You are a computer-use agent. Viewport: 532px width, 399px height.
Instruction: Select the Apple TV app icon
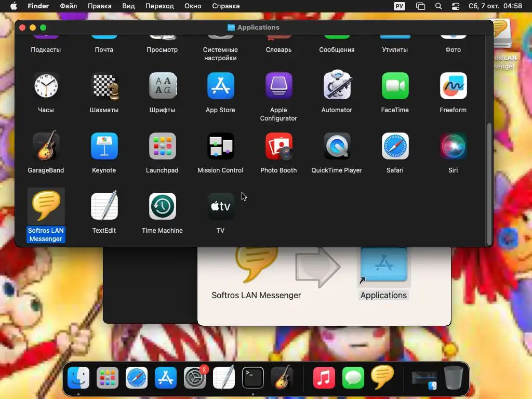pyautogui.click(x=220, y=206)
